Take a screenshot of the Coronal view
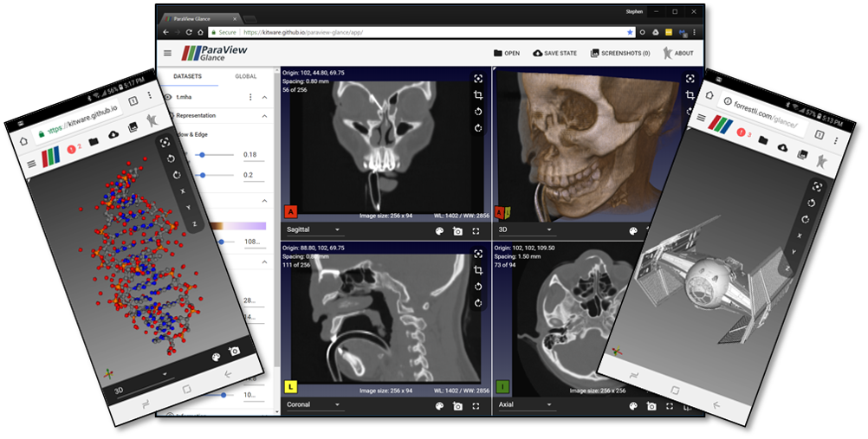Image resolution: width=868 pixels, height=439 pixels. (457, 406)
